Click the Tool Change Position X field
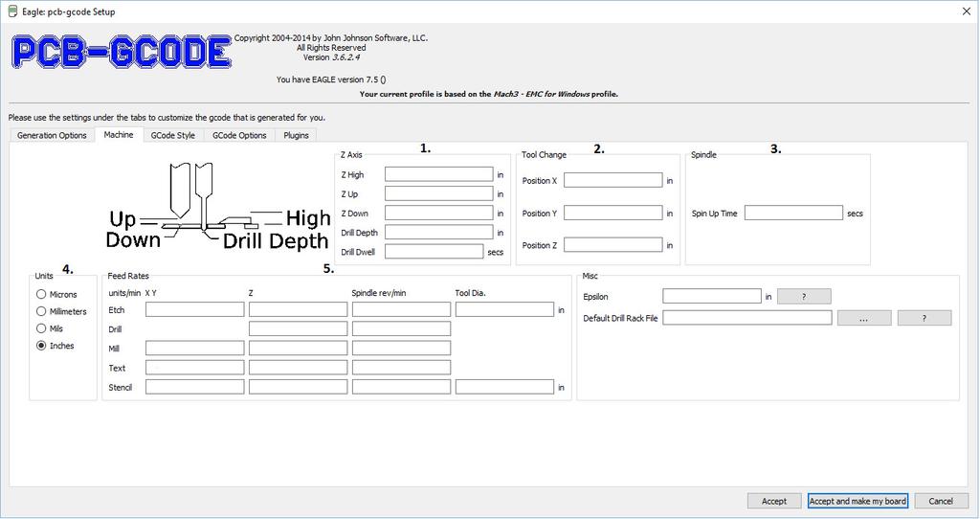Screen dimensions: 980x519 pos(613,180)
